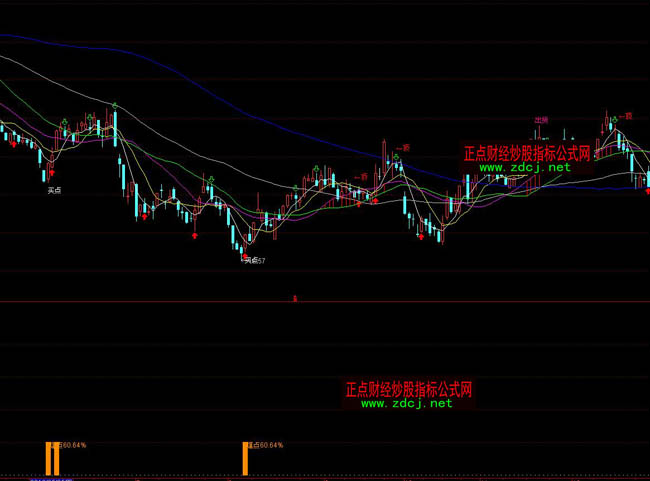Select the left pair of orange signal bars
This screenshot has height=481, width=650.
(52, 458)
